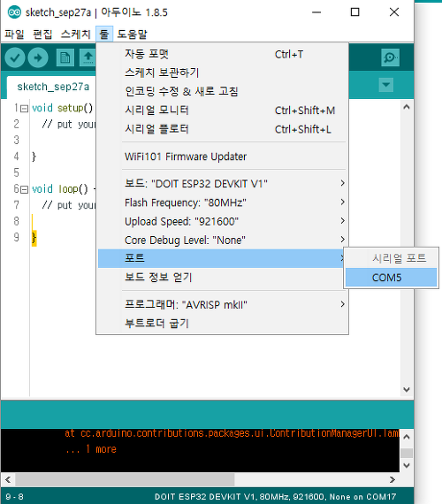Open the 스케치 menu
Viewport: 442px width, 504px height.
[75, 34]
